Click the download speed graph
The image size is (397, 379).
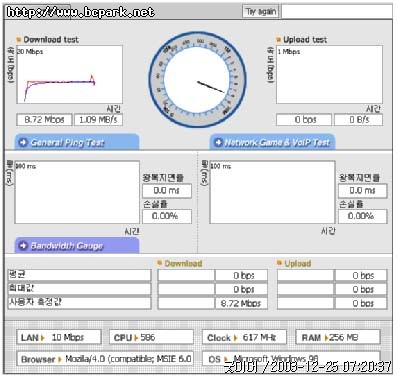69,75
